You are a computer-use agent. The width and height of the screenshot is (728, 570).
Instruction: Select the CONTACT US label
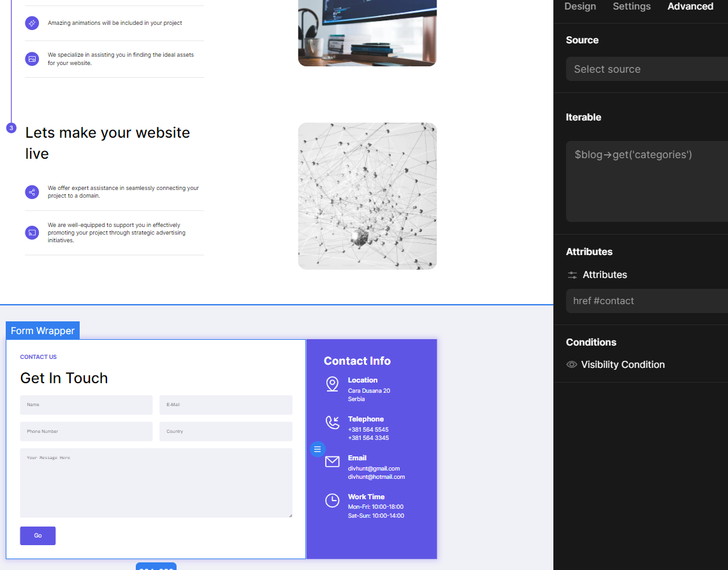tap(38, 357)
